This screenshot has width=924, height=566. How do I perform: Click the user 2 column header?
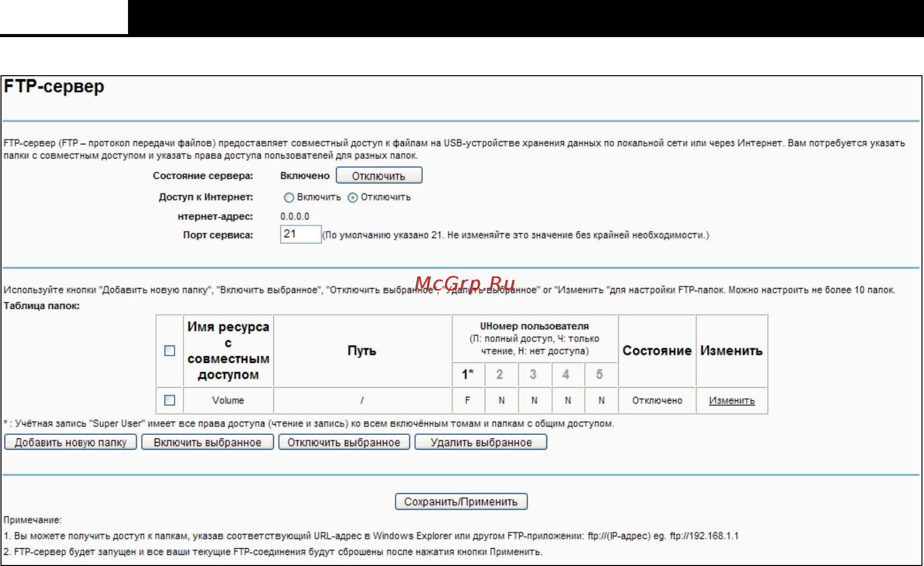(x=500, y=374)
